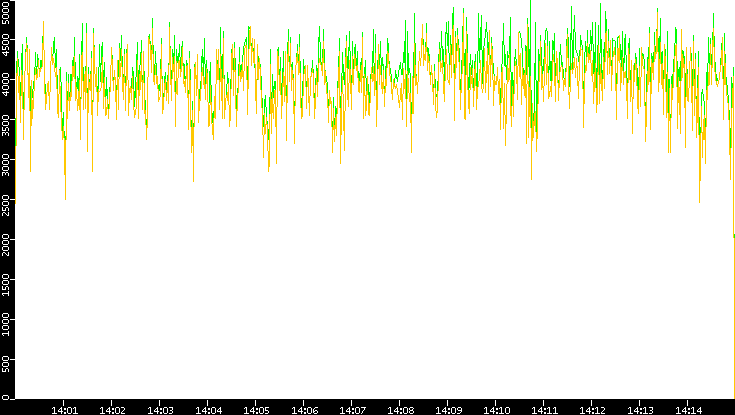Click the 14:13 time axis label

640,411
